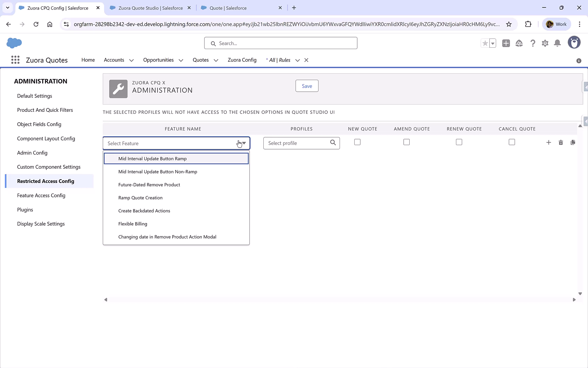Viewport: 588px width, 368px height.
Task: Delete the row using trash icon
Action: 561,142
